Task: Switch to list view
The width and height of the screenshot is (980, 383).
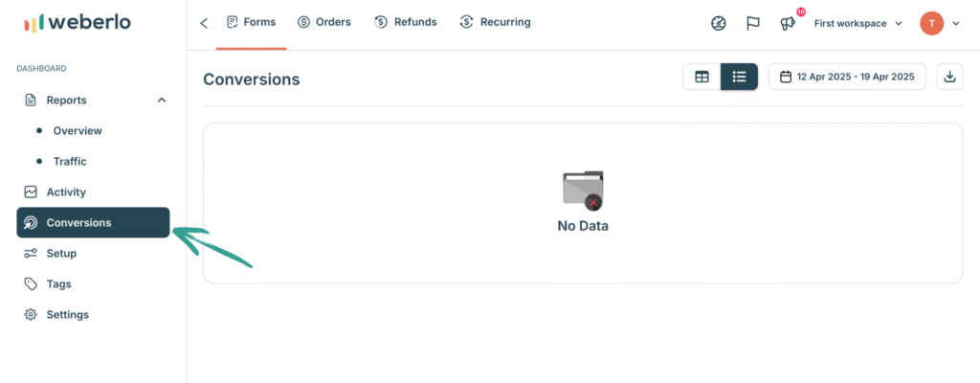Action: coord(740,77)
